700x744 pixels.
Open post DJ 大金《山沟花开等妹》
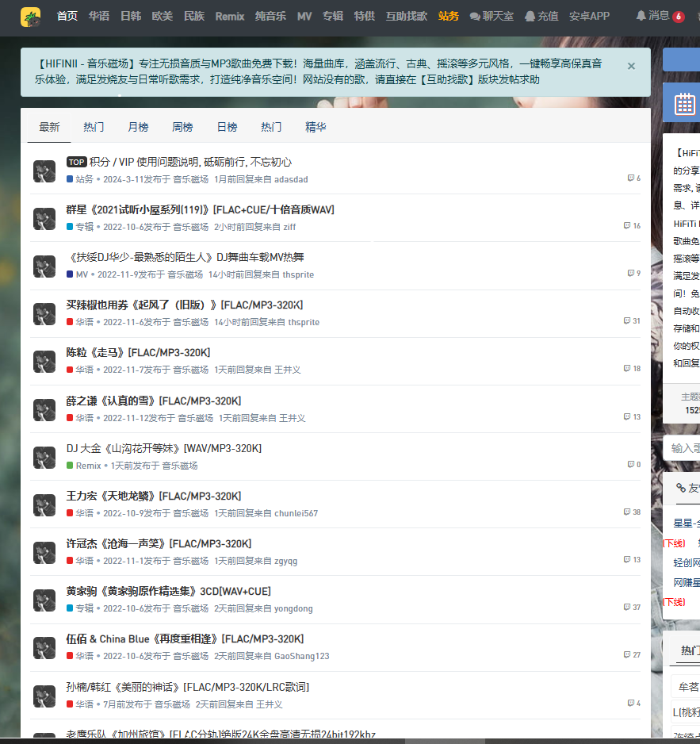[163, 448]
